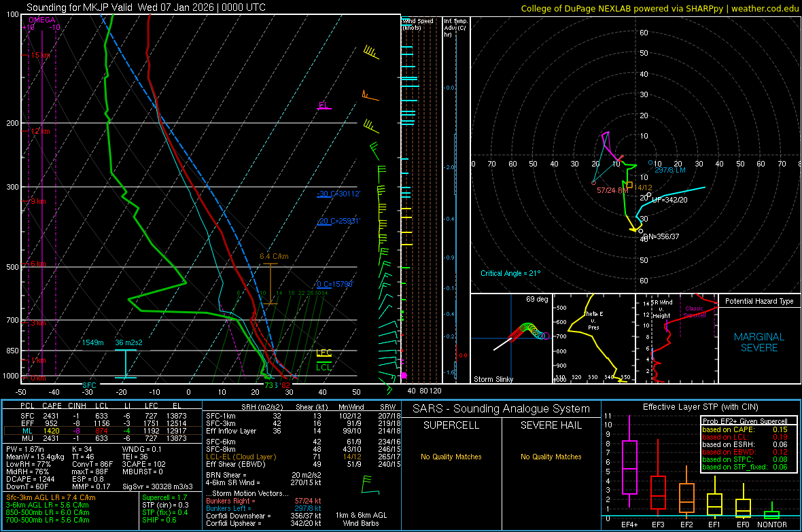Click the 'SHIP = 0.6' parameter
Image resolution: width=802 pixels, height=532 pixels.
(159, 520)
